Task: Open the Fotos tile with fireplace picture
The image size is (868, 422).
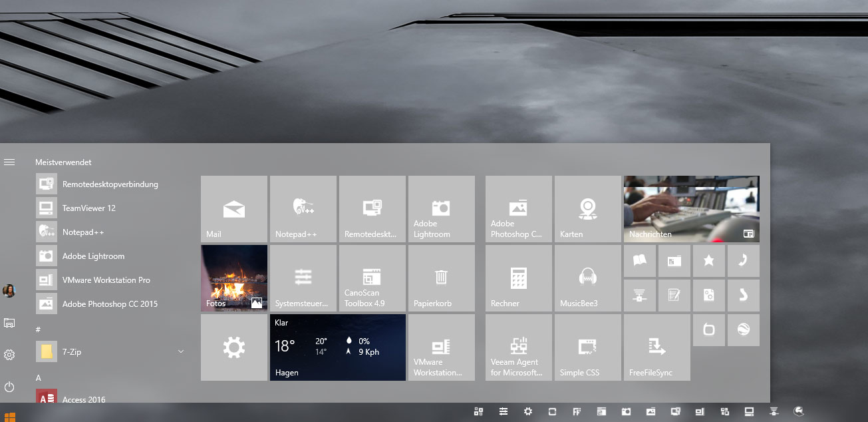Action: pyautogui.click(x=234, y=278)
